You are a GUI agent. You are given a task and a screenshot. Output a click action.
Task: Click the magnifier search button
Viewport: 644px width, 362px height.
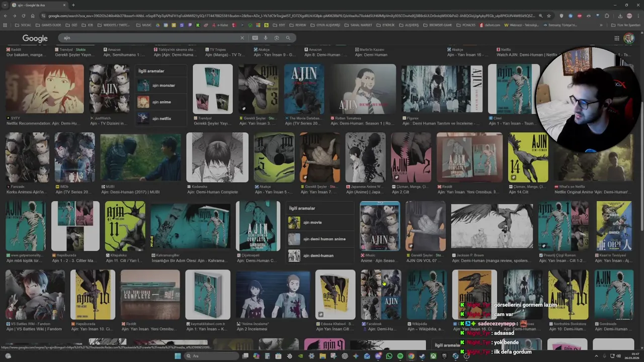[288, 38]
